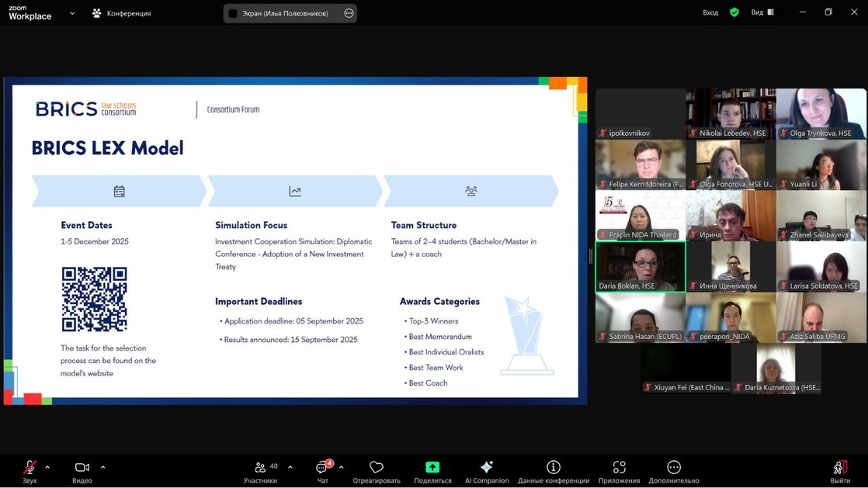Open Дополнительно more options
868x488 pixels.
tap(674, 472)
